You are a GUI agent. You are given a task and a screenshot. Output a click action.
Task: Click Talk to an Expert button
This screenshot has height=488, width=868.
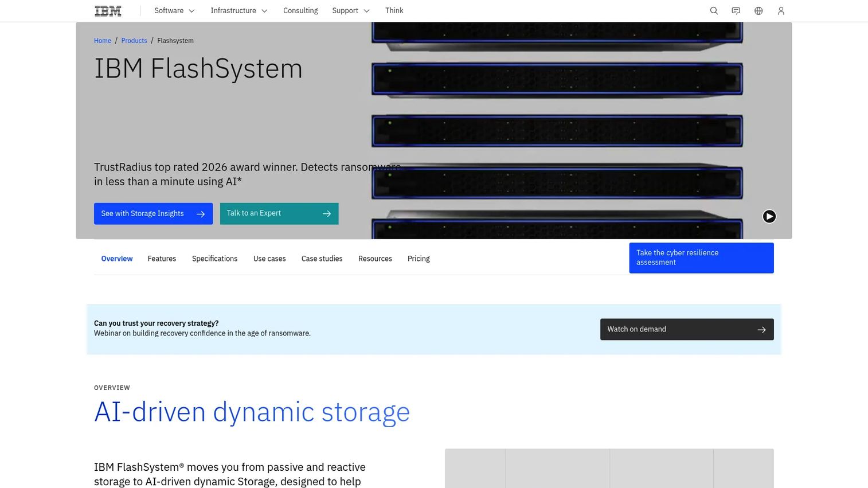pyautogui.click(x=279, y=213)
